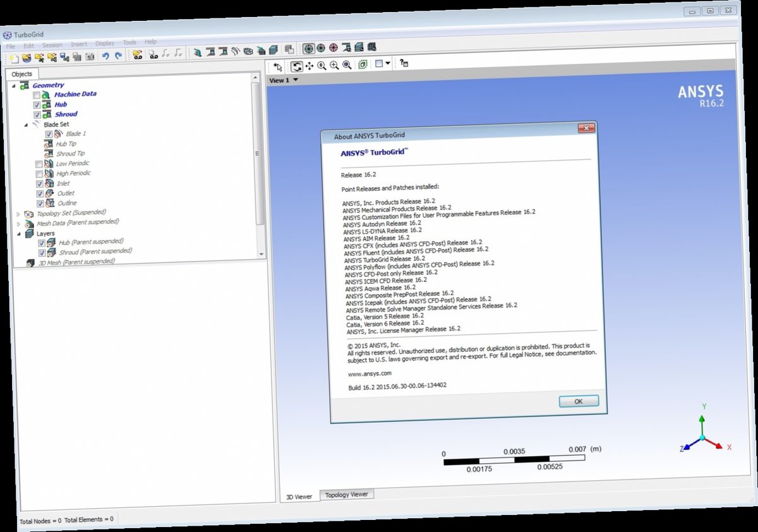
Task: Click the New Case toolbar icon
Action: (x=14, y=57)
